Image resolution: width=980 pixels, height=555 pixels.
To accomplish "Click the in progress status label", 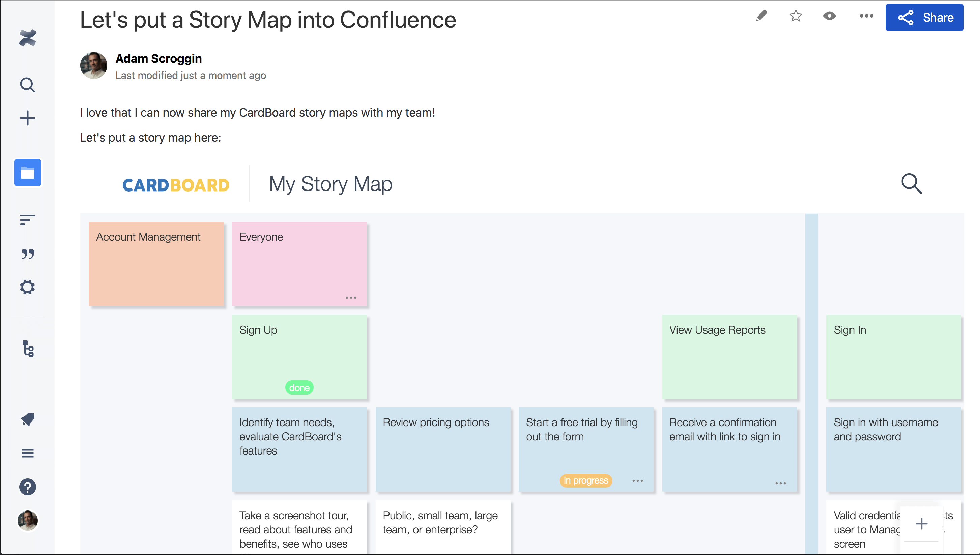I will point(586,480).
